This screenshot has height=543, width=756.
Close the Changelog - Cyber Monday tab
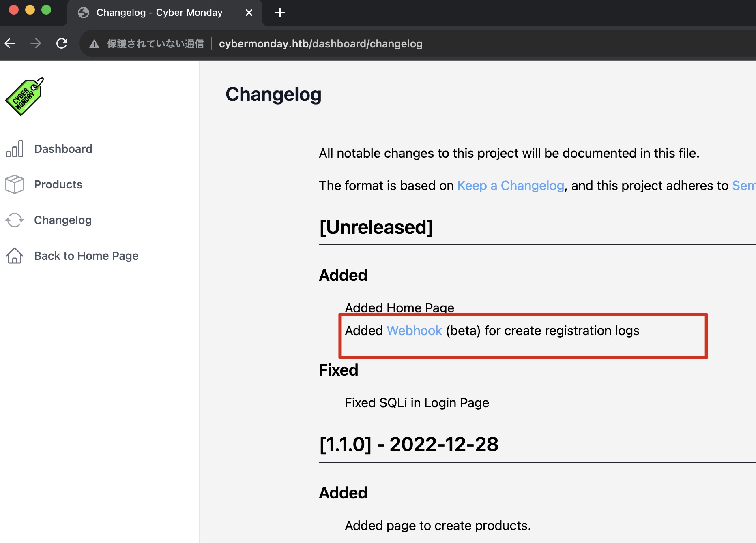[x=249, y=13]
